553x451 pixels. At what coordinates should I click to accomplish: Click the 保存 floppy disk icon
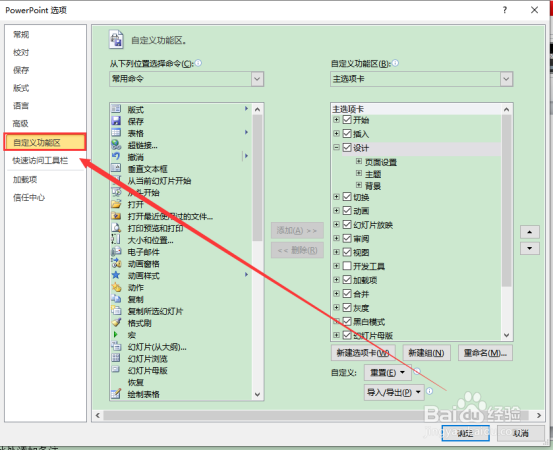tap(116, 121)
